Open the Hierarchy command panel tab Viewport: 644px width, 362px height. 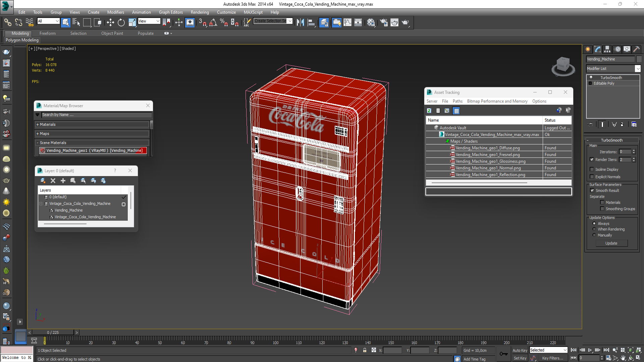pyautogui.click(x=607, y=49)
